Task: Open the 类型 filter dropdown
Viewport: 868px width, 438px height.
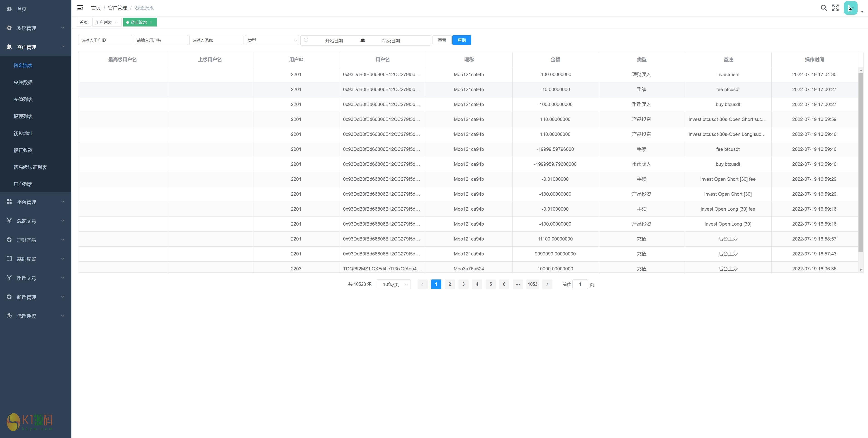Action: click(x=272, y=40)
